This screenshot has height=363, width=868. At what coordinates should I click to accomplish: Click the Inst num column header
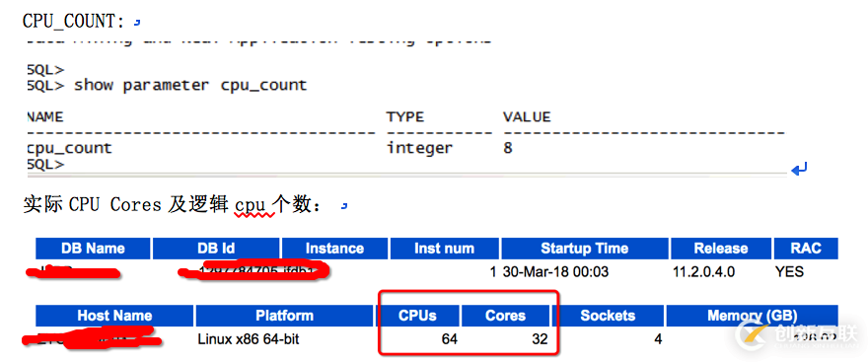445,249
